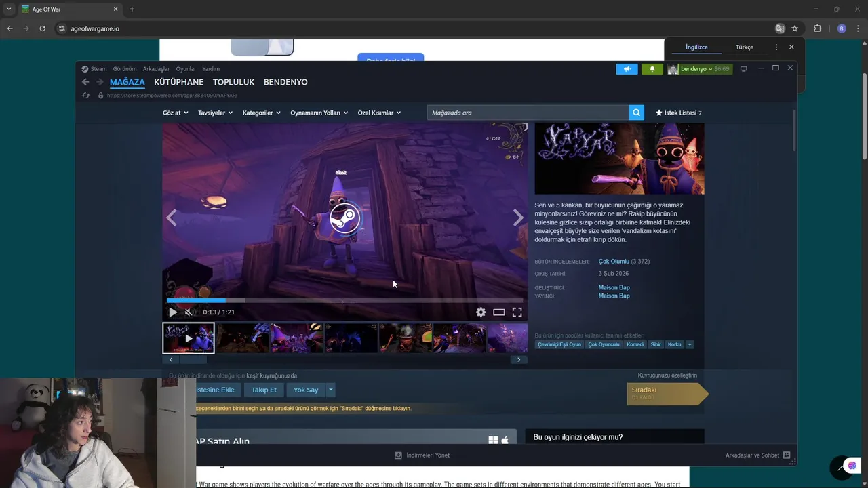The width and height of the screenshot is (868, 488).
Task: Open the Çok Olumlu reviews link
Action: (x=614, y=262)
